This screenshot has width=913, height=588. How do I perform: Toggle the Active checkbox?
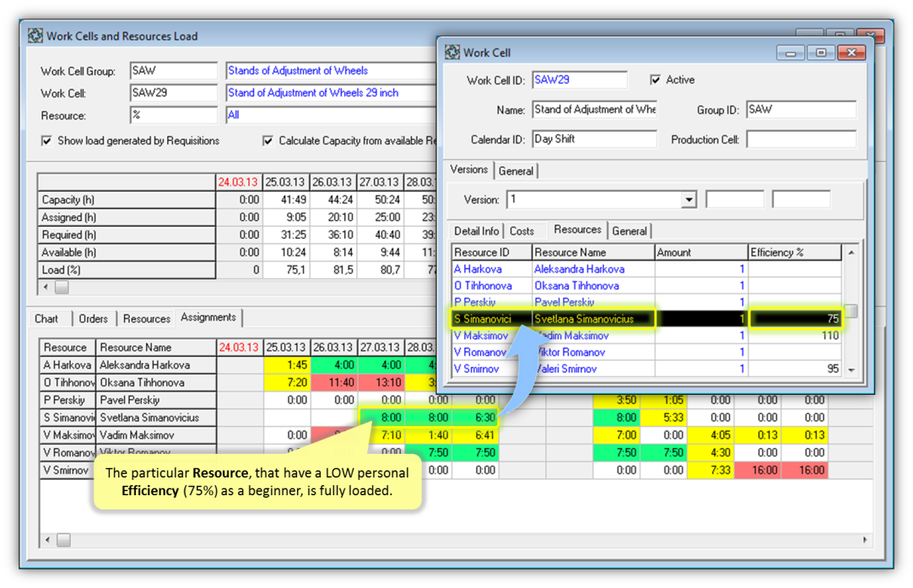(x=655, y=80)
